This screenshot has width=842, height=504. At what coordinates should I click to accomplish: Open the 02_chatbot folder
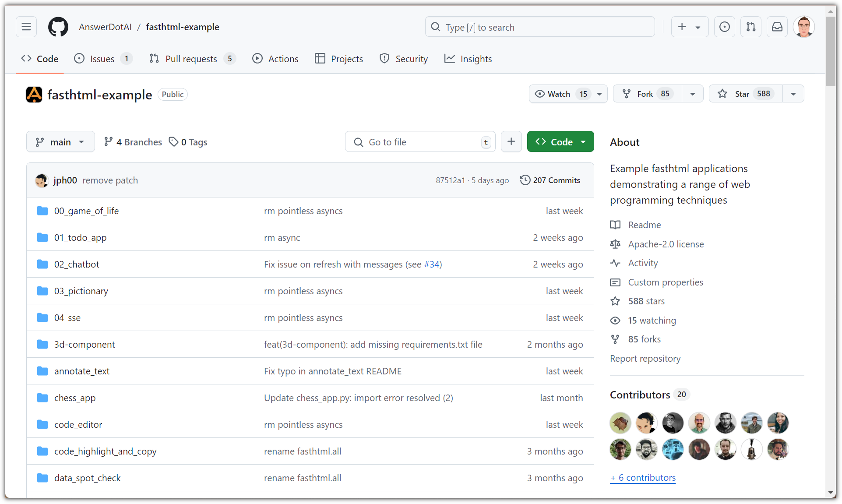[x=77, y=264]
